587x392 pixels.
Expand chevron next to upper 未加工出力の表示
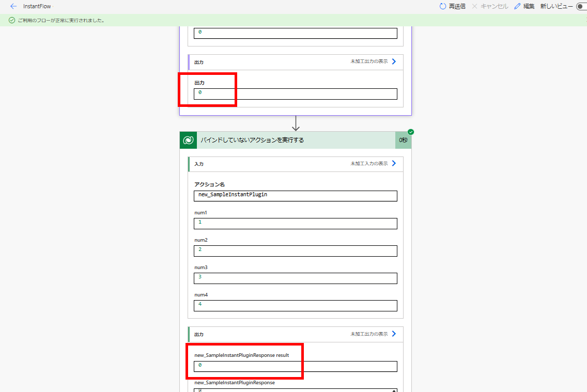click(394, 61)
